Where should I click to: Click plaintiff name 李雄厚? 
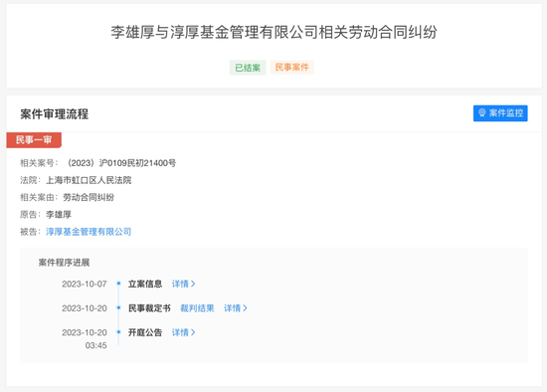click(59, 214)
